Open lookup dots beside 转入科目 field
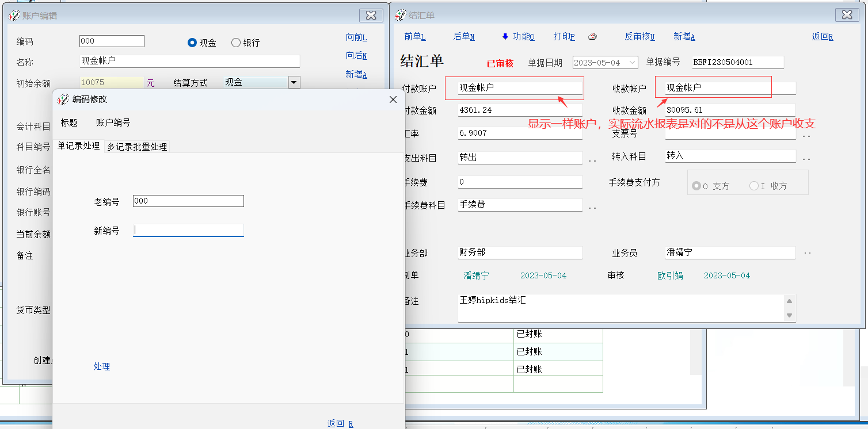Screen dimensions: 868x429 pyautogui.click(x=806, y=159)
